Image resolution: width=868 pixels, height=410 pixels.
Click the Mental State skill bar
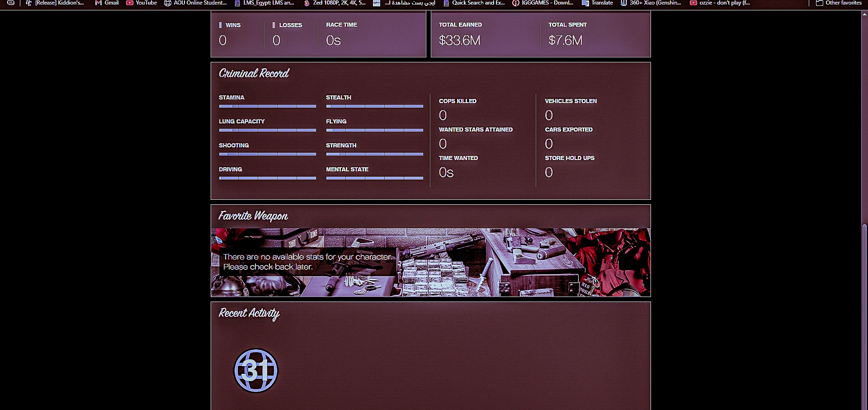click(x=374, y=178)
